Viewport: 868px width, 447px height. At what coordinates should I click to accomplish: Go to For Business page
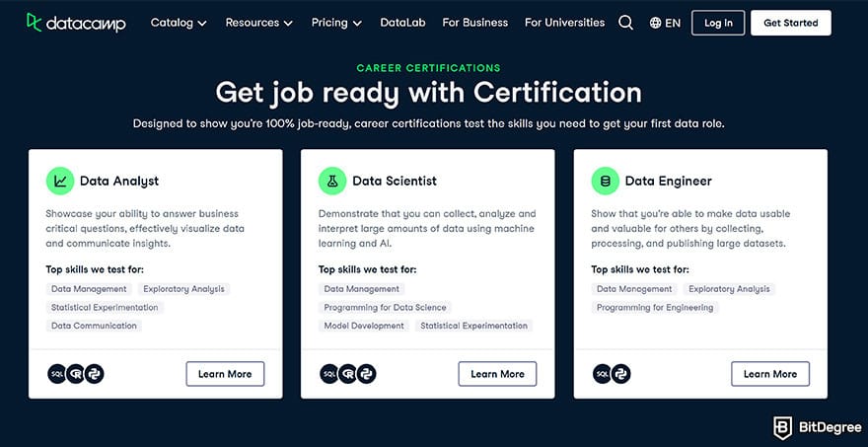(x=475, y=23)
